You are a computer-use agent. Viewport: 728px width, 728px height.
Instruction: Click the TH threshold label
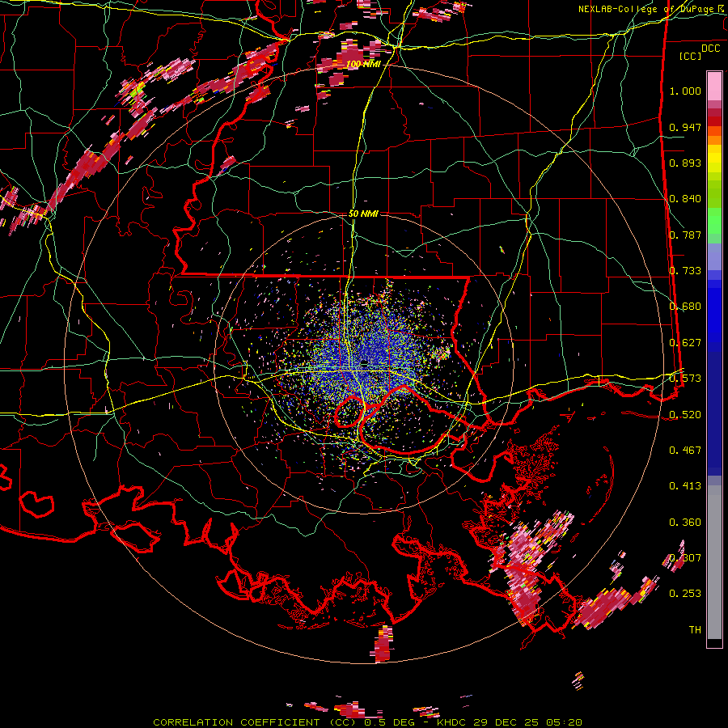tap(695, 630)
